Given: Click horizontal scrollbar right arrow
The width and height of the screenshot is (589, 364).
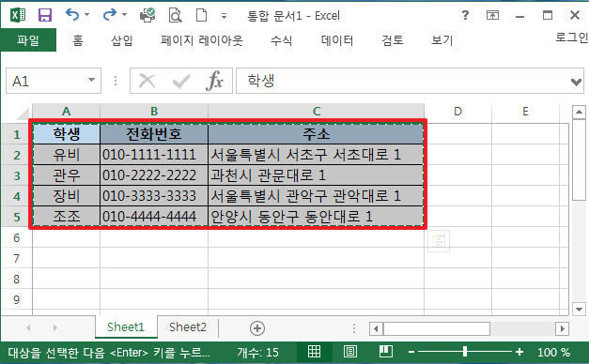Looking at the screenshot, I should click(x=562, y=328).
